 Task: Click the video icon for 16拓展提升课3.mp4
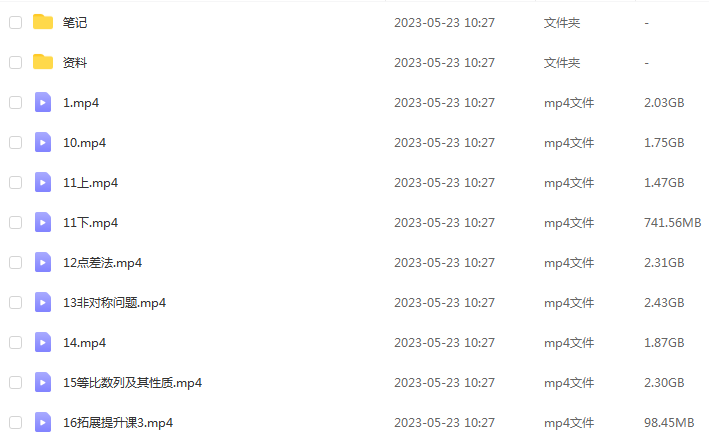43,422
